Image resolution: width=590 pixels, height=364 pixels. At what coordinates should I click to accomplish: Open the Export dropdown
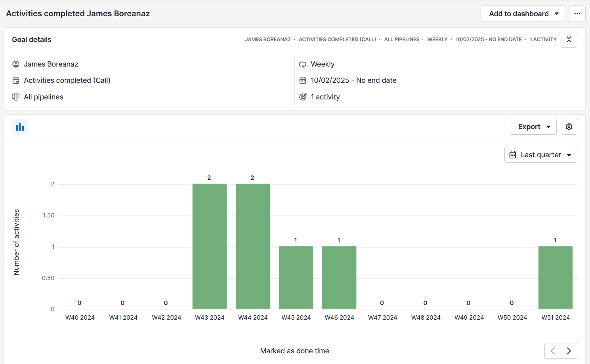pyautogui.click(x=533, y=126)
